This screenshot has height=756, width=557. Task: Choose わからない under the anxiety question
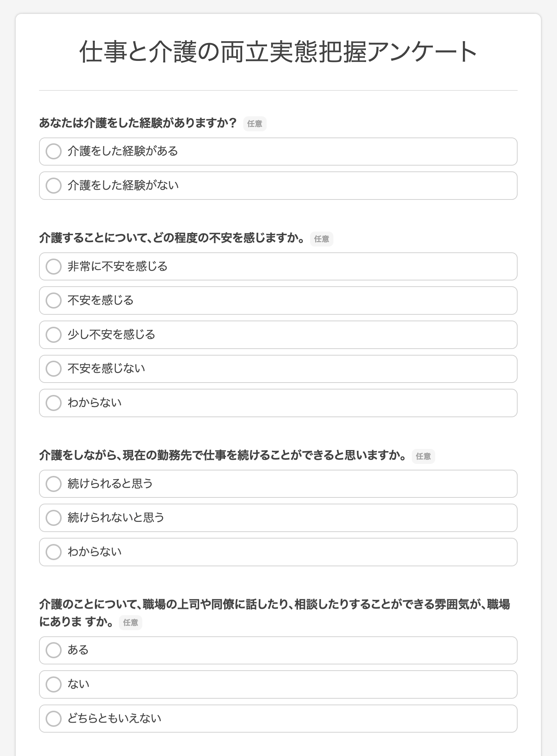coord(54,403)
